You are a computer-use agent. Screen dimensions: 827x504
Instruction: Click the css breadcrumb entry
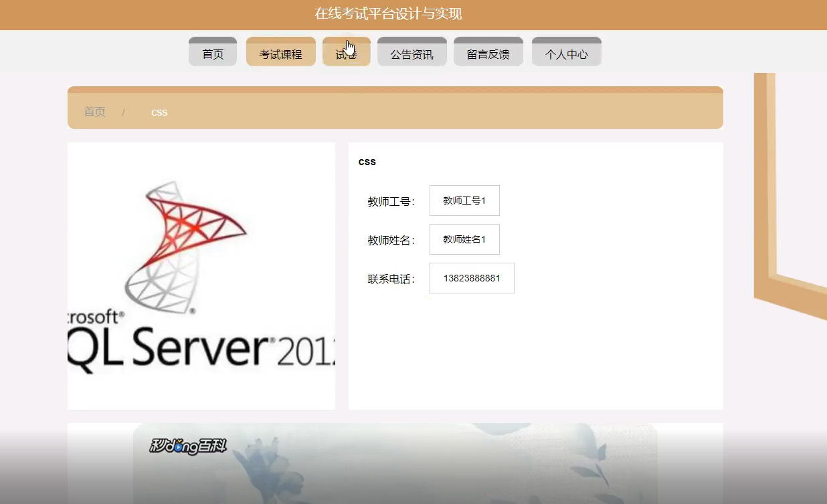pos(159,112)
